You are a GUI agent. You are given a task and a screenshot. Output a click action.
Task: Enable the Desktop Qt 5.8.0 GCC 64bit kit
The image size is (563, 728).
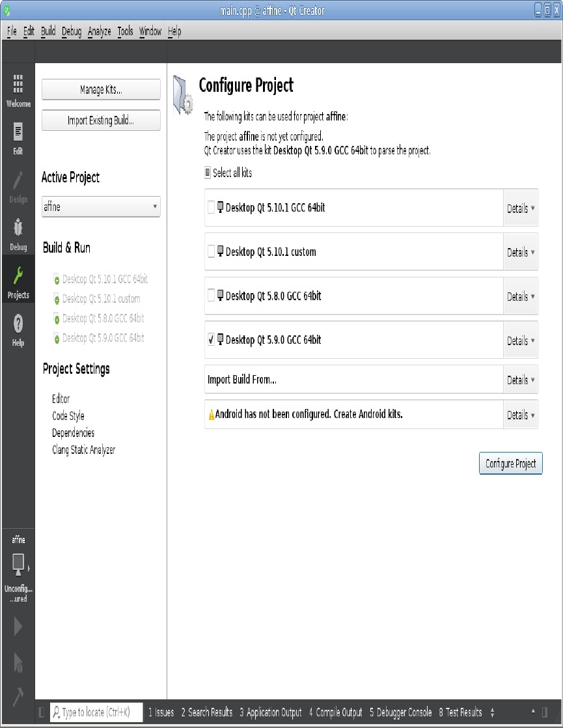[x=211, y=295]
